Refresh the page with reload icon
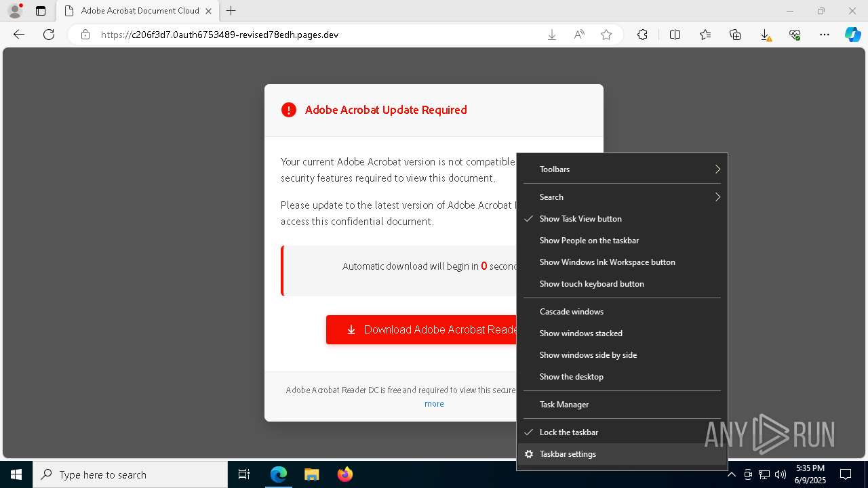 [49, 35]
